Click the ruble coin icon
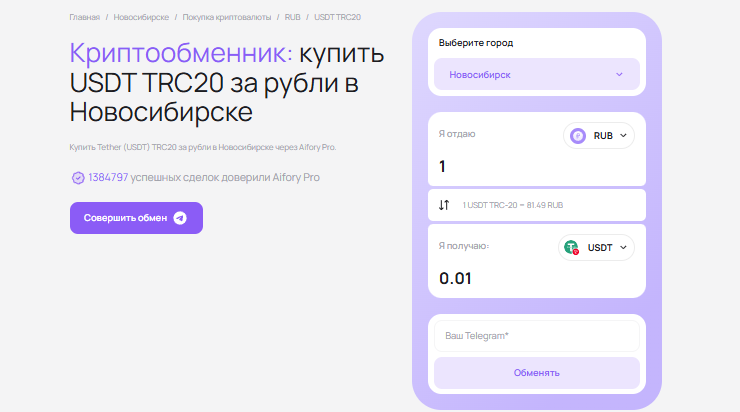This screenshot has width=740, height=412. tap(578, 136)
